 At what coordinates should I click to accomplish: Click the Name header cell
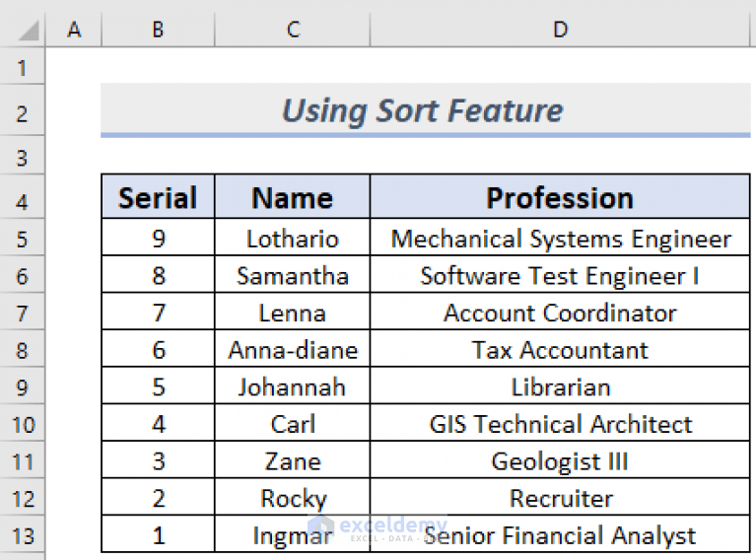[293, 198]
